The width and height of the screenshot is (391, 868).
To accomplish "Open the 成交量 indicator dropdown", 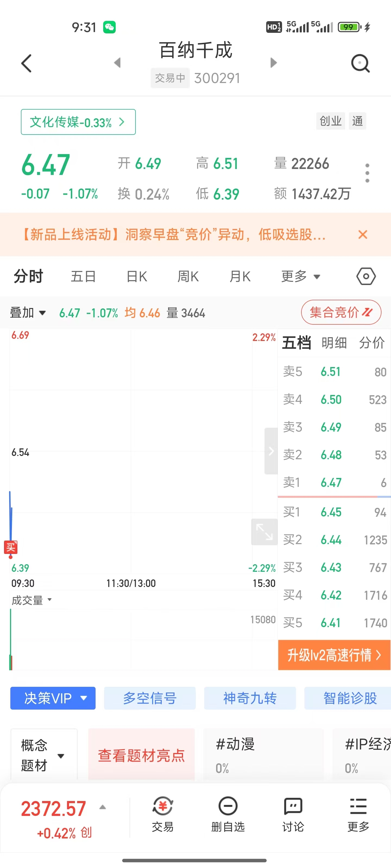I will tap(31, 600).
